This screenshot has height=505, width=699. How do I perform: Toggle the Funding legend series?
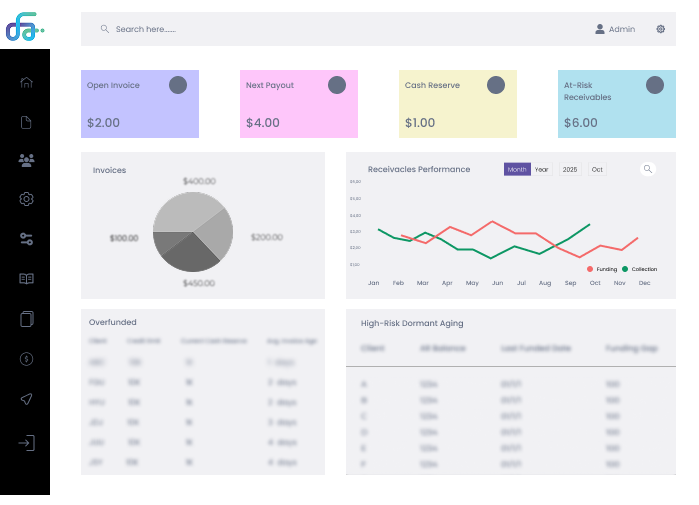click(x=601, y=269)
